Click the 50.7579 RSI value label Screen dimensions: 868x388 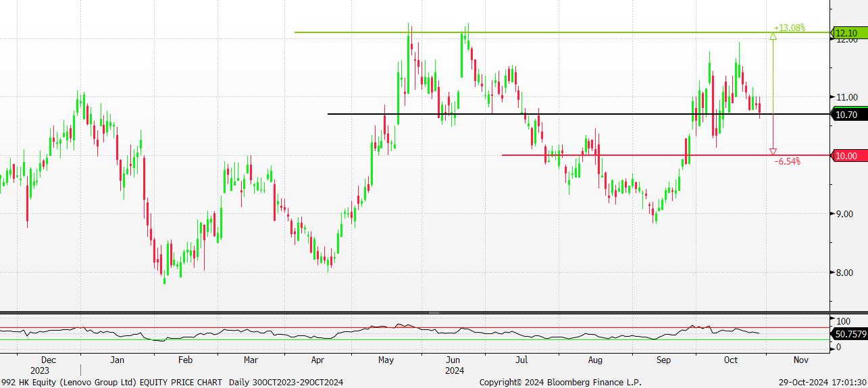pos(850,334)
